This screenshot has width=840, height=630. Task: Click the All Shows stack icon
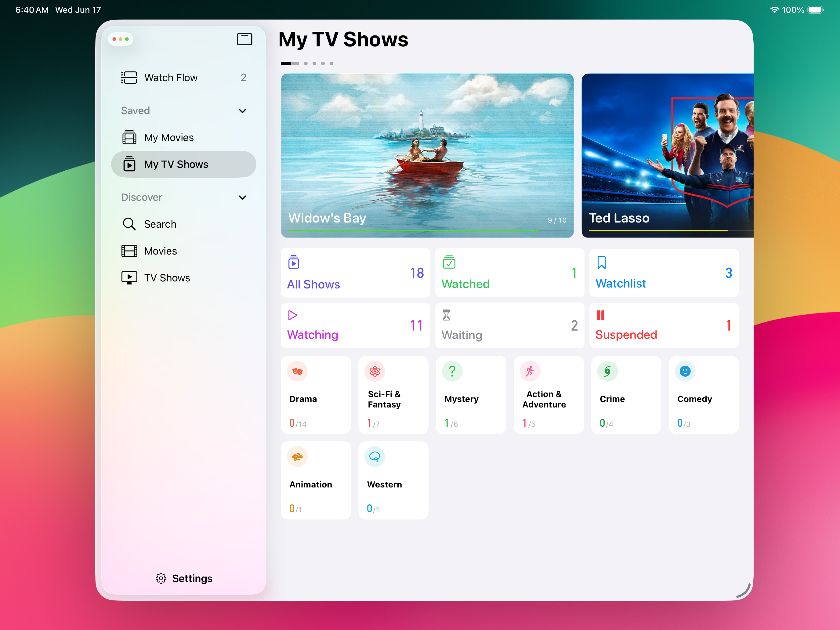294,262
